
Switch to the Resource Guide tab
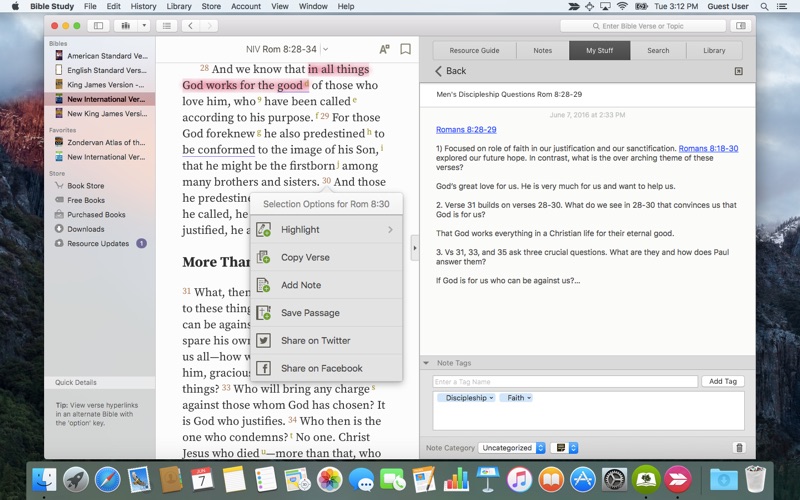[x=474, y=51]
